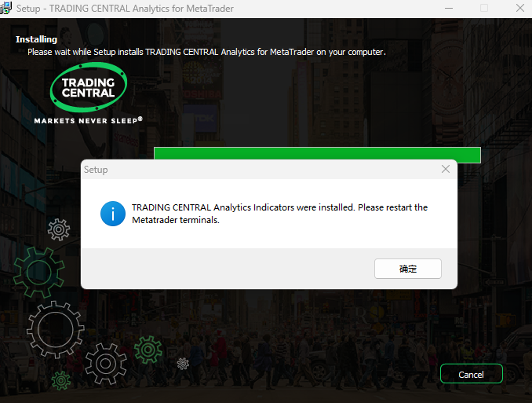Click the Setup dialog title bar
The height and width of the screenshot is (403, 532).
pyautogui.click(x=259, y=169)
